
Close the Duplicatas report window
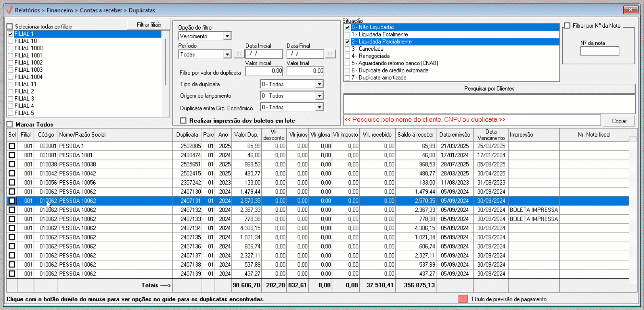click(x=630, y=10)
